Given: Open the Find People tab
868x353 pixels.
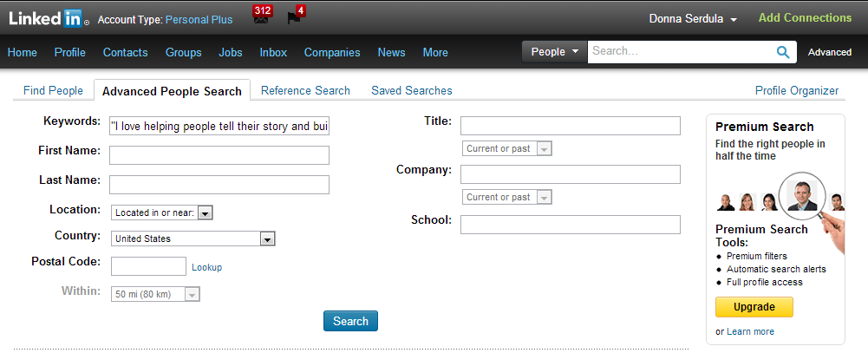Looking at the screenshot, I should tap(53, 90).
